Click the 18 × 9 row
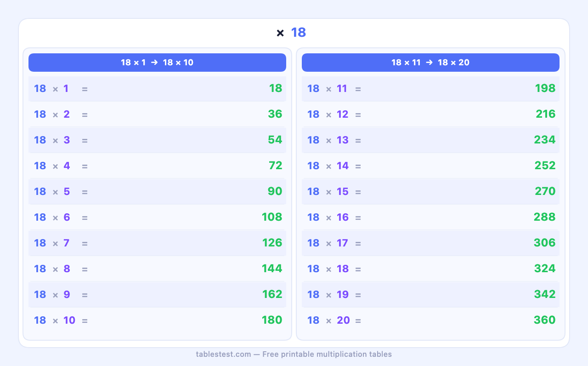Viewport: 588px width, 366px height. 157,295
